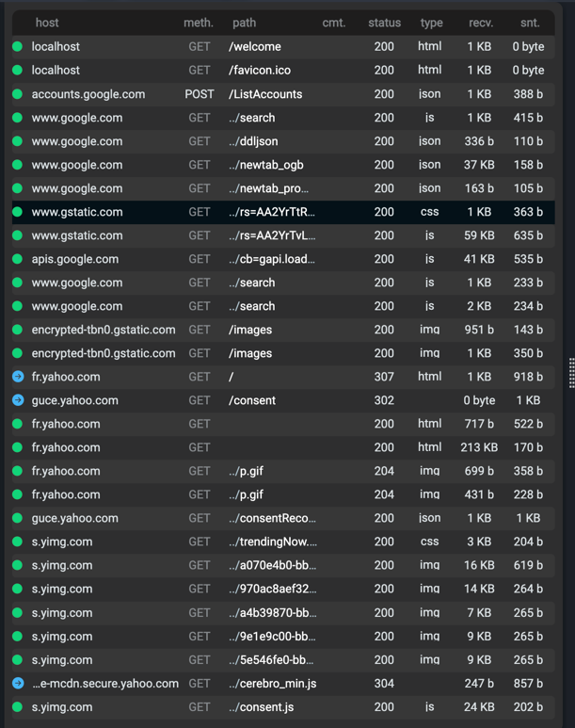Open the ../ddljson request row
This screenshot has width=575, height=728.
tap(283, 141)
